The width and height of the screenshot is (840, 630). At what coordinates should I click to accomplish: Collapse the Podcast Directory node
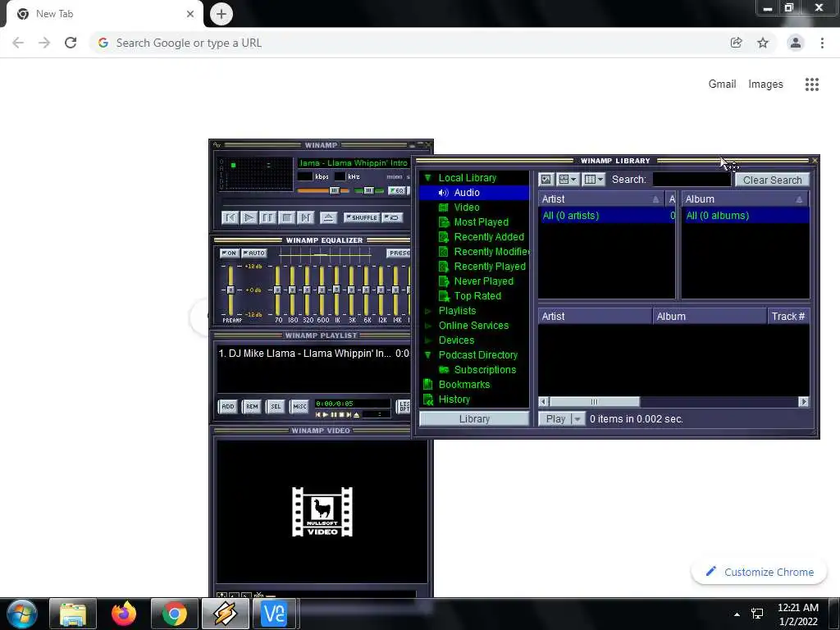tap(428, 355)
